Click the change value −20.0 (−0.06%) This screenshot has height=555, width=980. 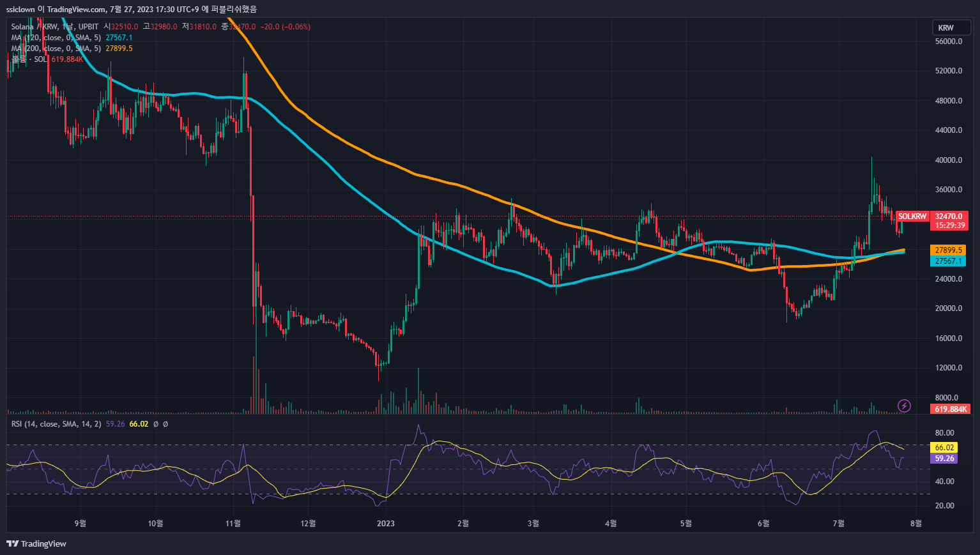tap(285, 27)
